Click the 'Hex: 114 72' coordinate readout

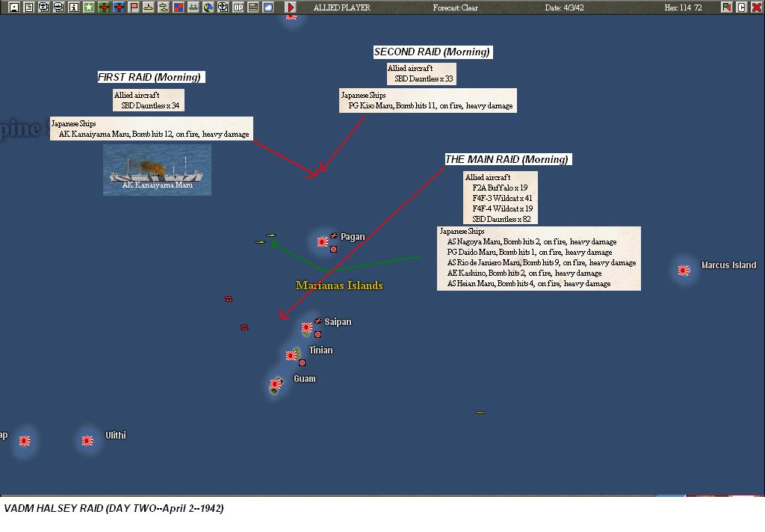click(683, 7)
